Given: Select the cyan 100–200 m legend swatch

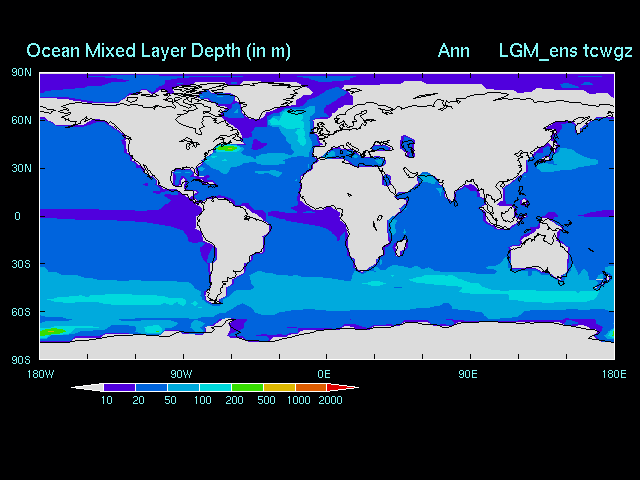Looking at the screenshot, I should [x=215, y=388].
